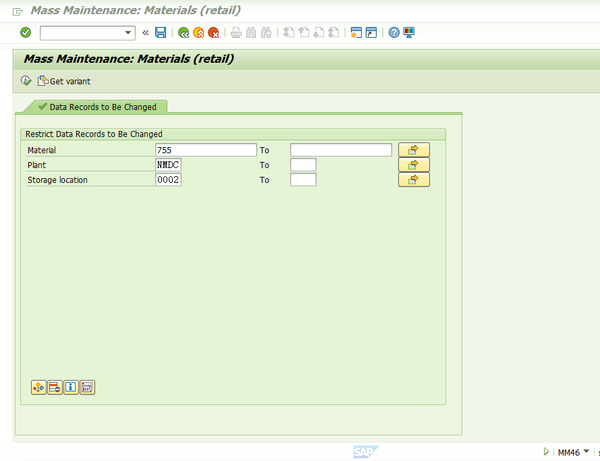
Task: Go to Last Page icon
Action: tap(334, 33)
